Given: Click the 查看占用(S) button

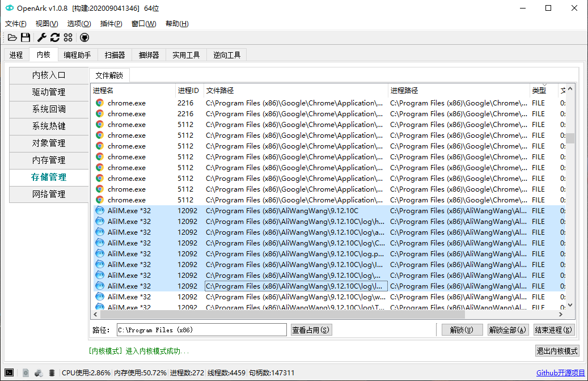Looking at the screenshot, I should tap(311, 330).
